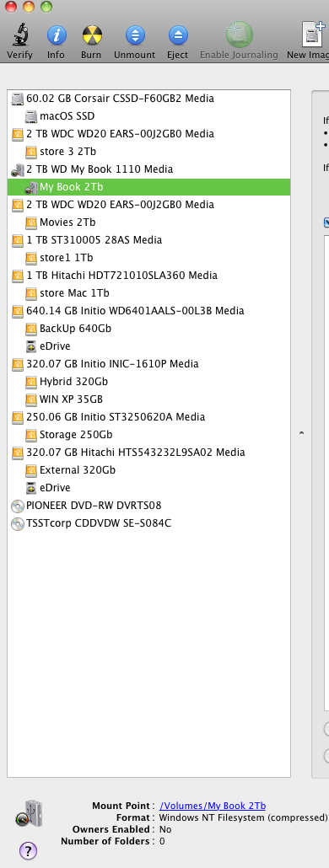Image resolution: width=329 pixels, height=868 pixels.
Task: Select the Movies 2Tb volume
Action: click(67, 222)
